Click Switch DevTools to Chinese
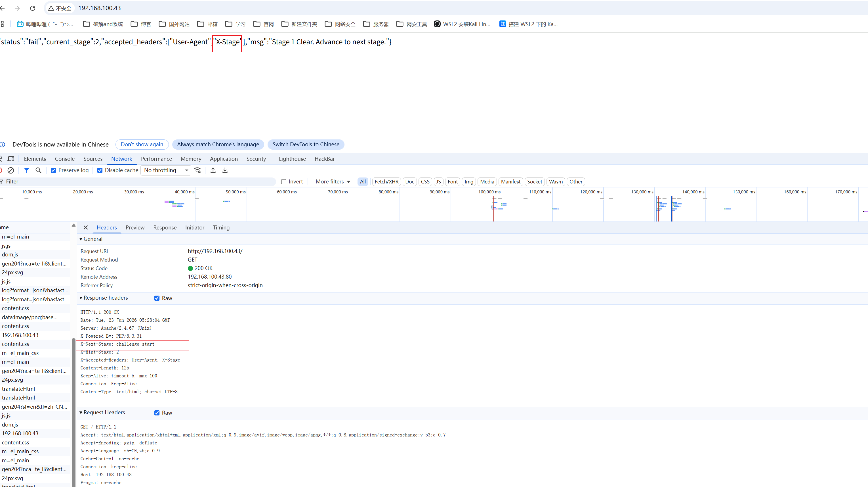The width and height of the screenshot is (868, 487). coord(306,144)
